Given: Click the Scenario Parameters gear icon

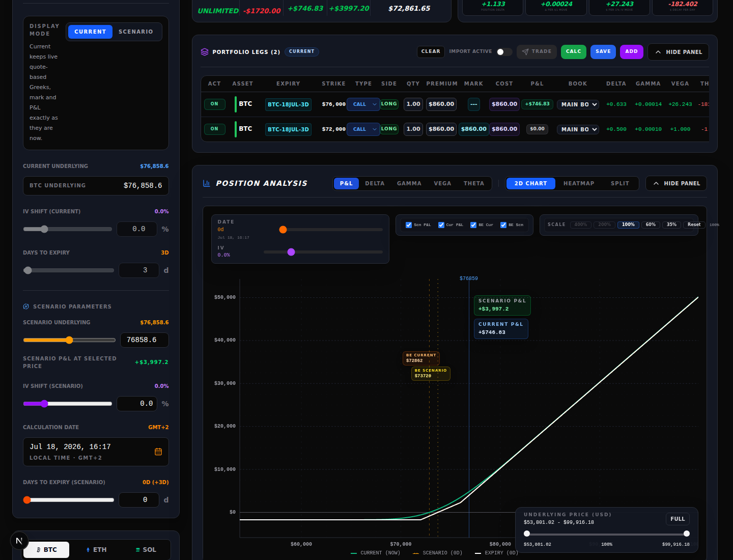Looking at the screenshot, I should [x=26, y=306].
